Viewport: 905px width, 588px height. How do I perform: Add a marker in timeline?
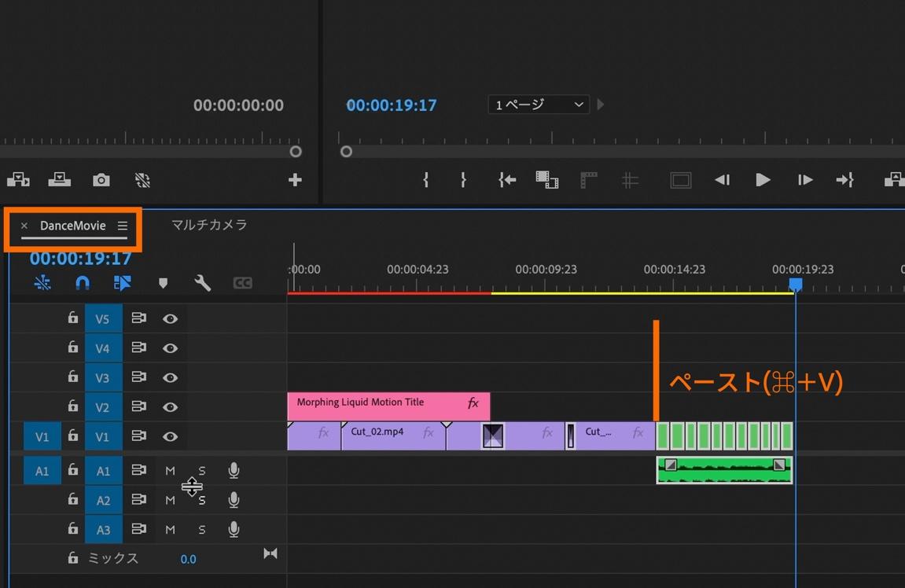point(163,283)
